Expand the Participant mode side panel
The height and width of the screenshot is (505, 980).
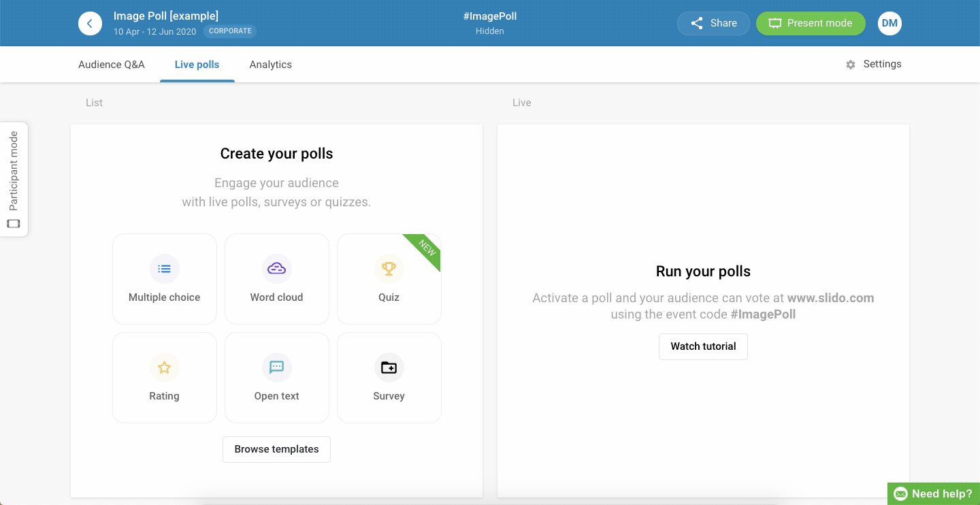[14, 180]
